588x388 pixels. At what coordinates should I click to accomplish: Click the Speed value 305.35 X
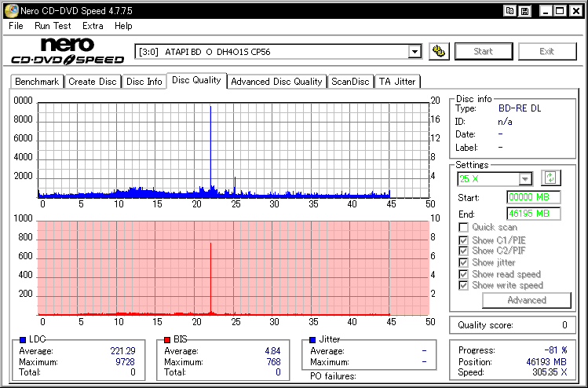point(550,372)
